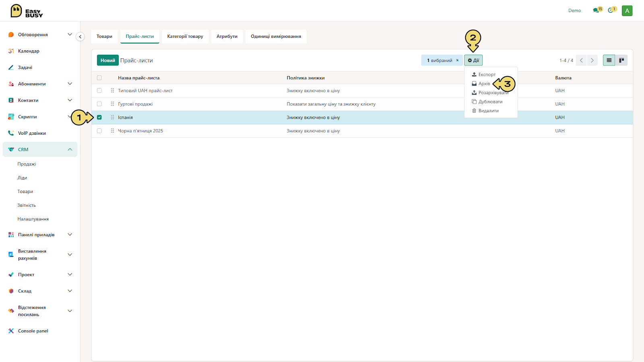Click the Demo label in header
This screenshot has height=362, width=644.
[575, 10]
